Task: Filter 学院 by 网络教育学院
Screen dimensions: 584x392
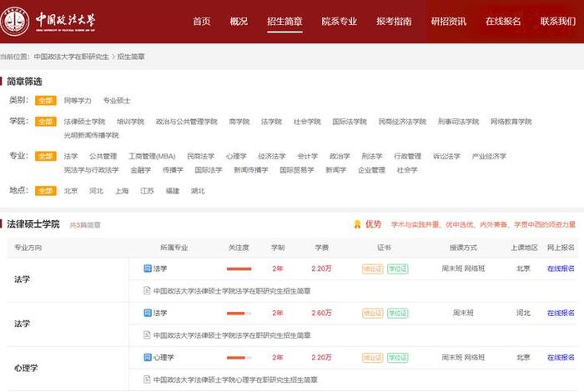Action: tap(511, 122)
